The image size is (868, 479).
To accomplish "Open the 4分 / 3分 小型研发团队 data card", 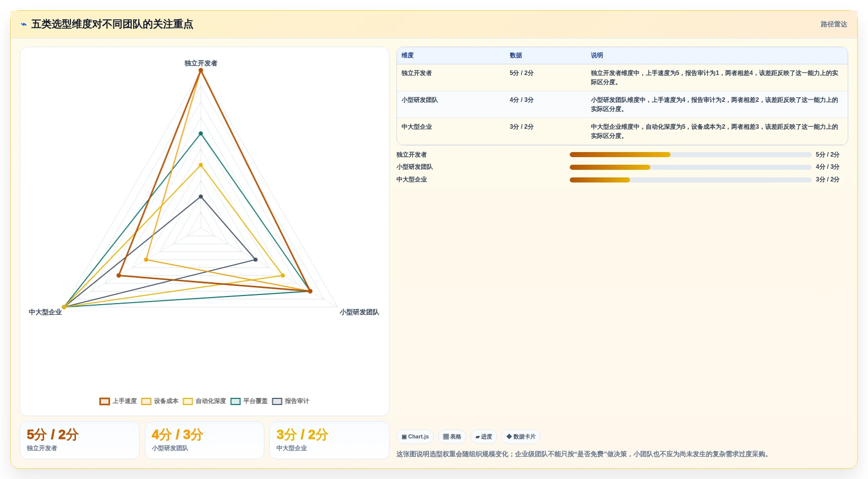I will pos(205,440).
